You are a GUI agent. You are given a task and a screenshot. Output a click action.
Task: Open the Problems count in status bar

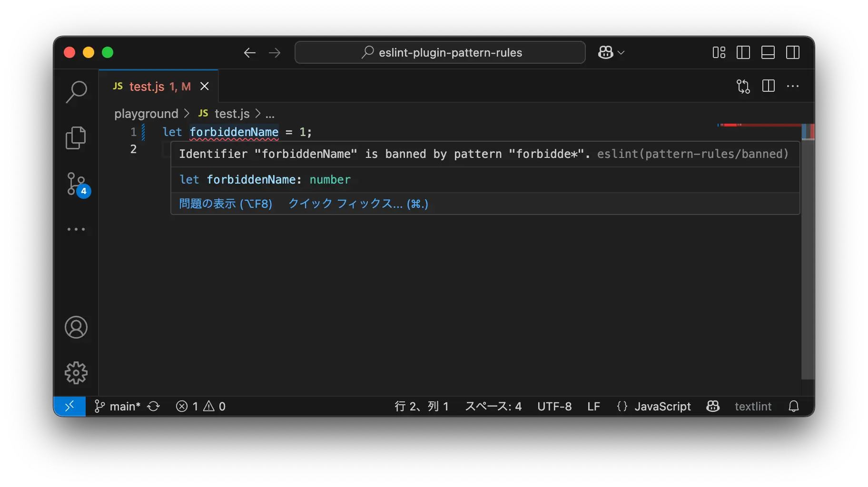point(201,406)
